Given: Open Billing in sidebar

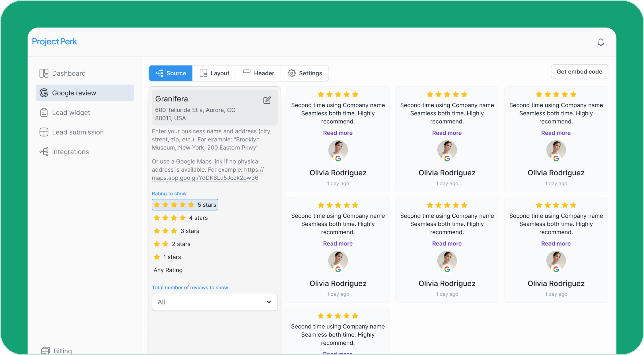Looking at the screenshot, I should click(62, 350).
